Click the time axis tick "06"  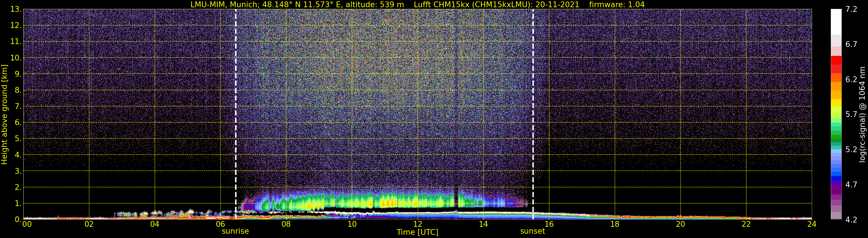click(220, 224)
